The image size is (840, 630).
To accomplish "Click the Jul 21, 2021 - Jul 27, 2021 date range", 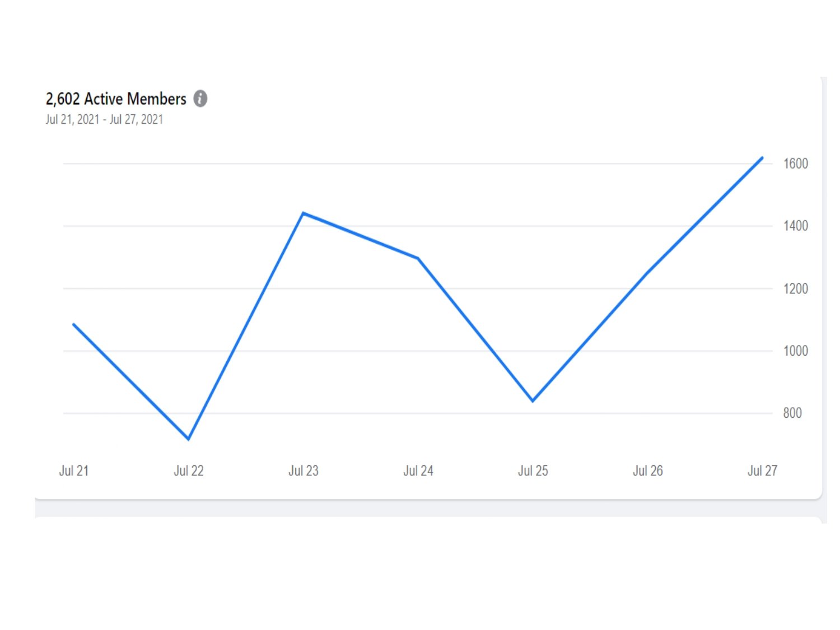I will (x=104, y=119).
